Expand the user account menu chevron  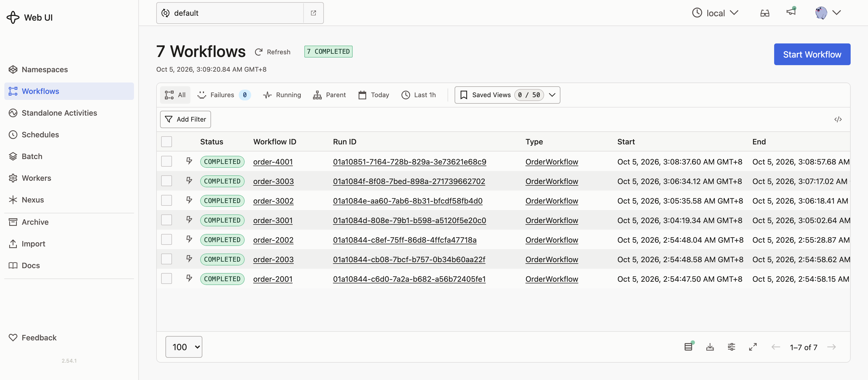836,13
